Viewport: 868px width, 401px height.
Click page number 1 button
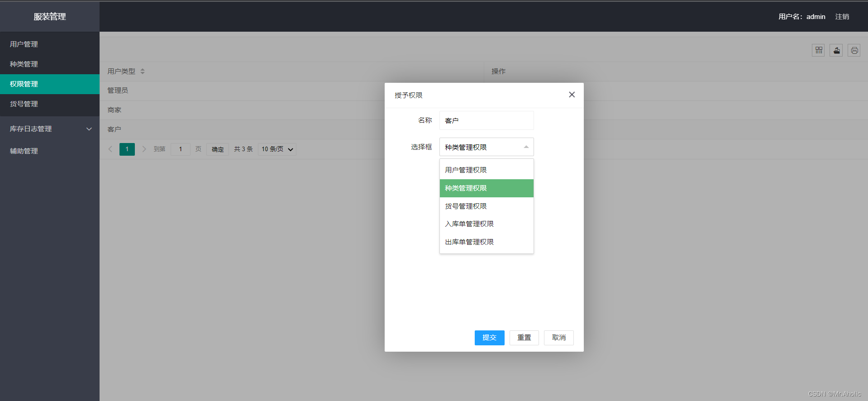click(x=127, y=149)
